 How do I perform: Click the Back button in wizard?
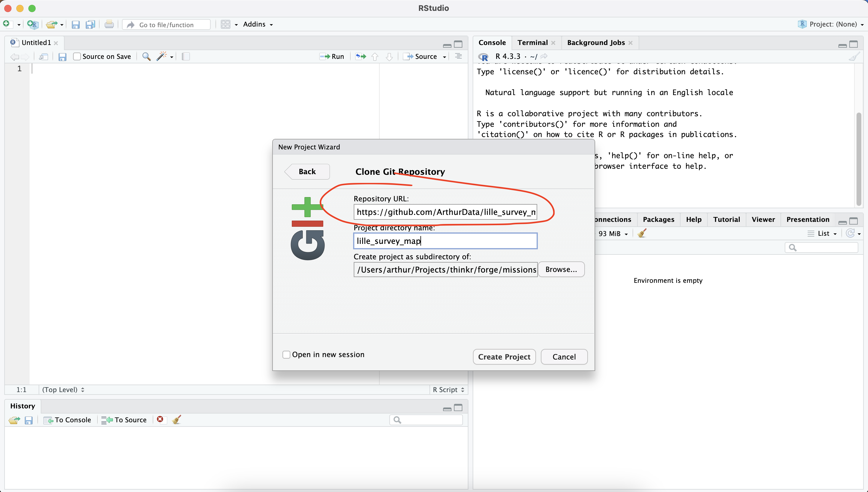(x=307, y=172)
